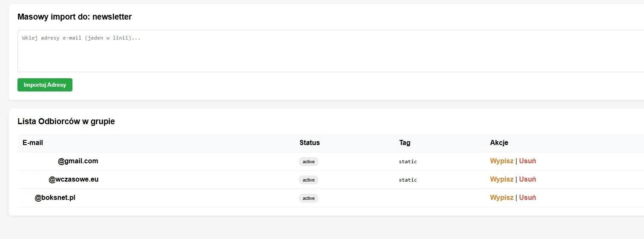Screen dimensions: 644x239
Task: Click the static tag of gmail.com recipient
Action: (408, 162)
